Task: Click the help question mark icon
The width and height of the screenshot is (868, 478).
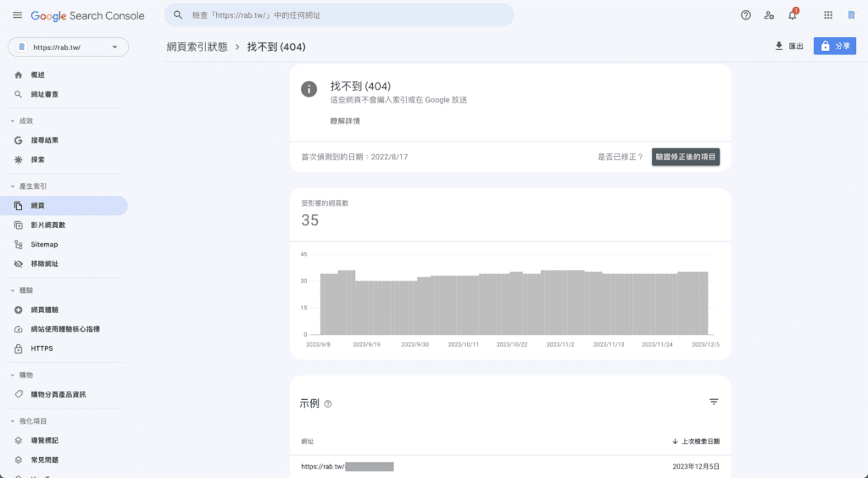Action: tap(746, 15)
